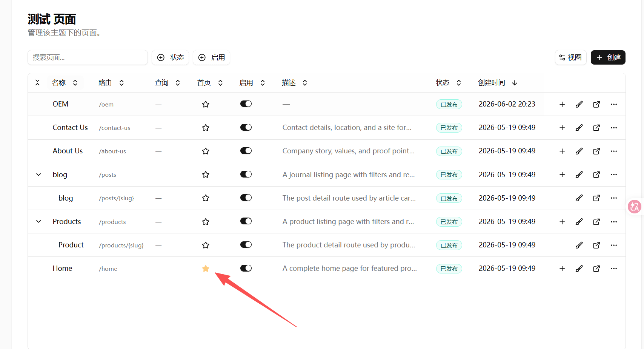Open more actions for About Us row
This screenshot has height=349, width=644.
[x=614, y=151]
